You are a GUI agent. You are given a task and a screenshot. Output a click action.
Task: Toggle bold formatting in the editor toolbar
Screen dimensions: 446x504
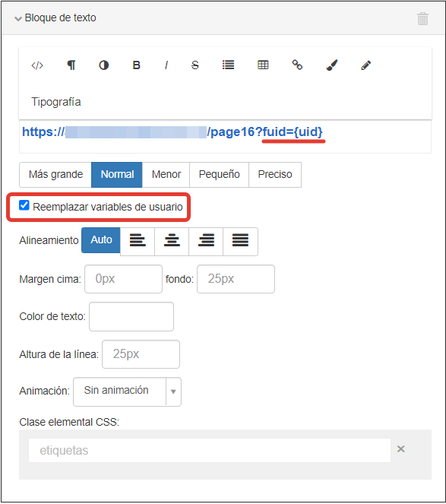(x=136, y=65)
